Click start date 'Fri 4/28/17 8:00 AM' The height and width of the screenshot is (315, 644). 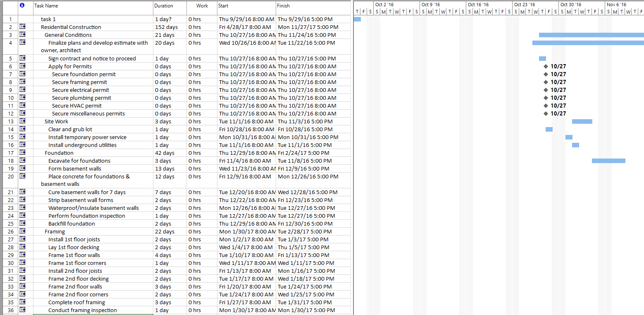[246, 27]
